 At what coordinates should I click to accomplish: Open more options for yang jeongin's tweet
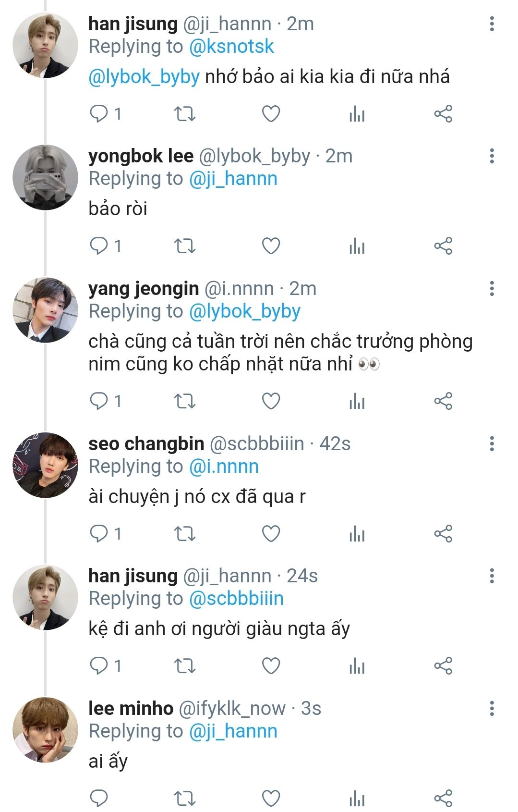[492, 289]
